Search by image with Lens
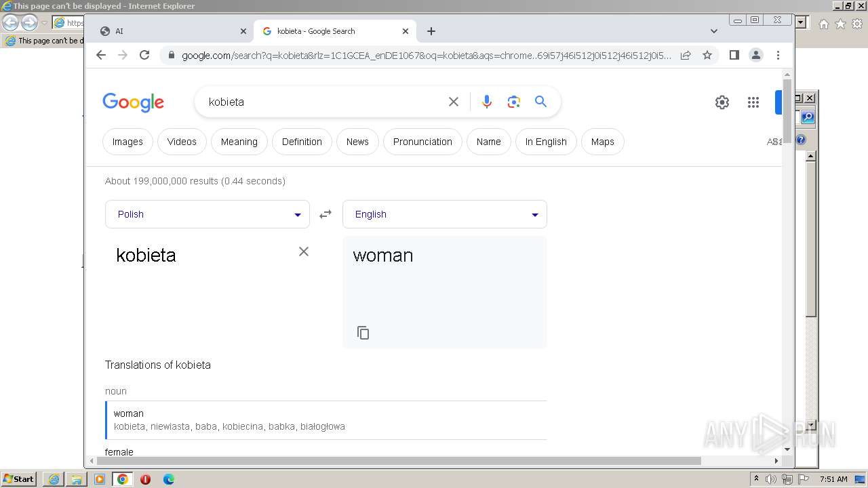Screen dimensions: 868x488 click(x=513, y=102)
